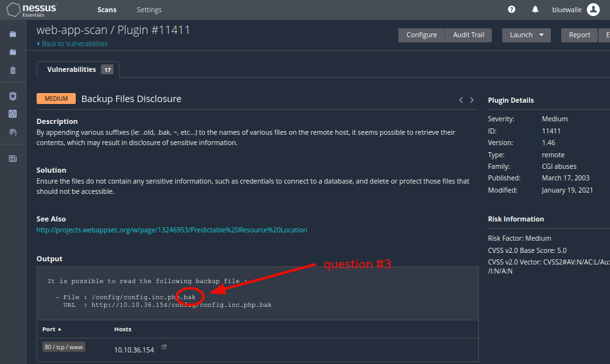This screenshot has width=610, height=364.
Task: Click the plugin ID value 11411
Action: coord(552,131)
